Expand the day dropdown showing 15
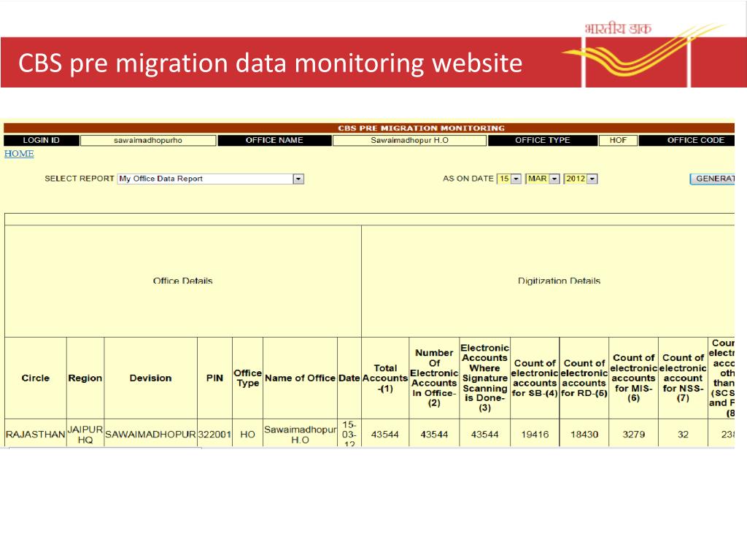This screenshot has width=747, height=560. click(x=508, y=179)
